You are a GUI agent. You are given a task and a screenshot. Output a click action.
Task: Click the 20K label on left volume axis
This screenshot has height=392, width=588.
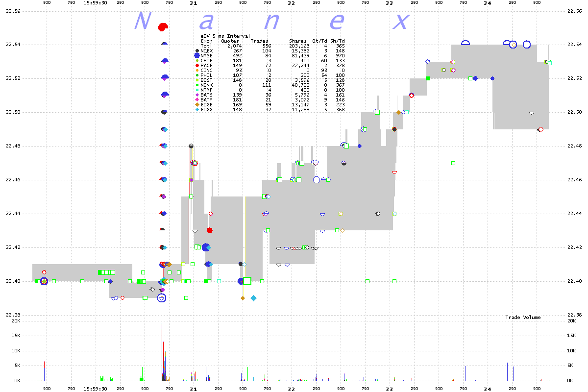pos(15,321)
